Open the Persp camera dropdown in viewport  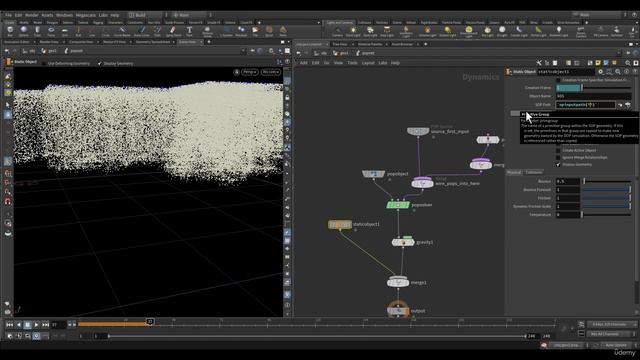coord(249,72)
